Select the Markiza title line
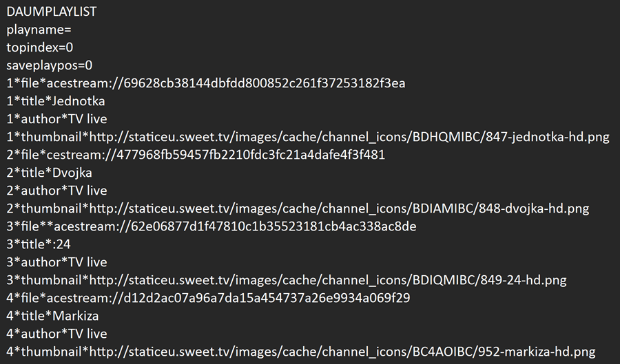Screen dimensions: 620x364 (53, 316)
